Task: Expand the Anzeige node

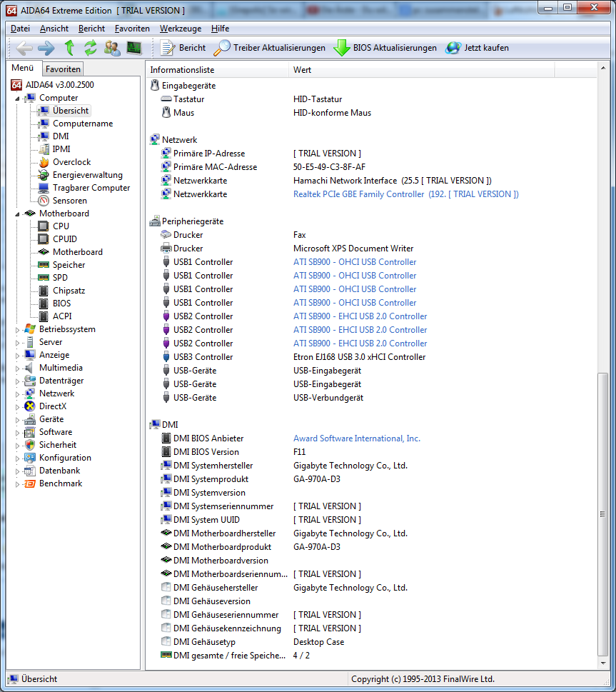Action: click(x=17, y=355)
